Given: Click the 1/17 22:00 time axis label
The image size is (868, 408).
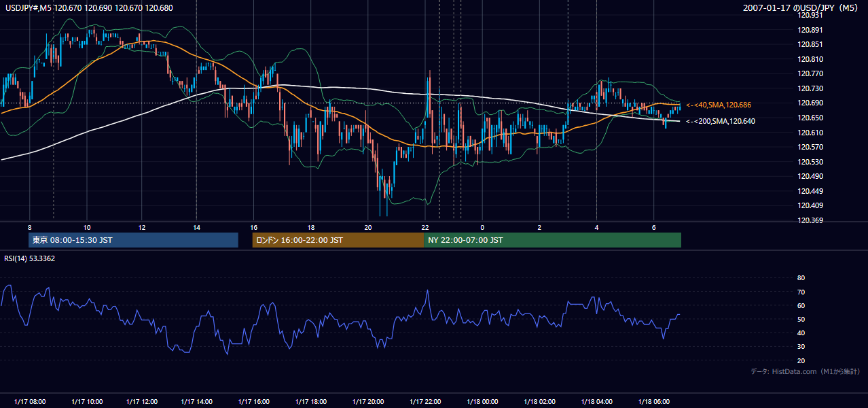Looking at the screenshot, I should [427, 402].
